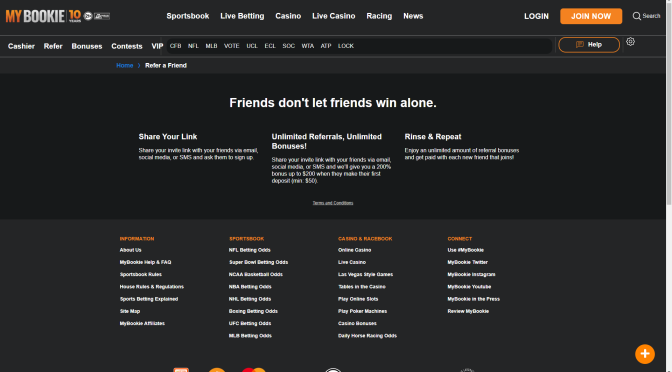672x372 pixels.
Task: Open MyBookie Help & FAQ link
Action: (x=145, y=262)
